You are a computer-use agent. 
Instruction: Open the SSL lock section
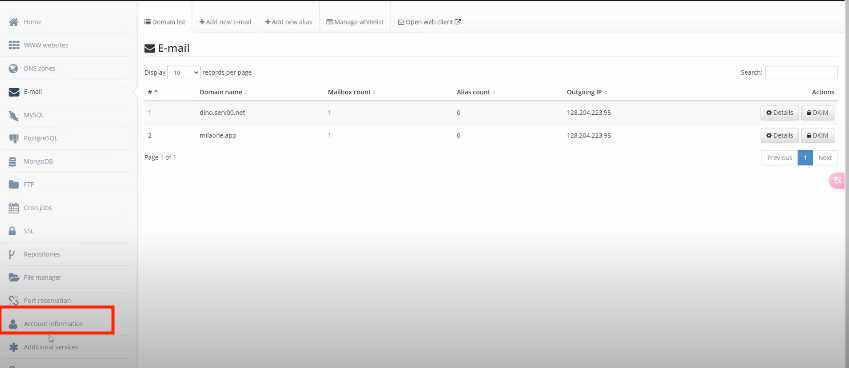[28, 231]
